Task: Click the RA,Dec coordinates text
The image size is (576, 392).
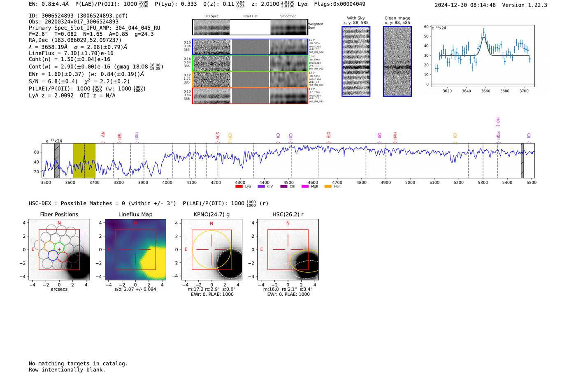Action: [75, 40]
